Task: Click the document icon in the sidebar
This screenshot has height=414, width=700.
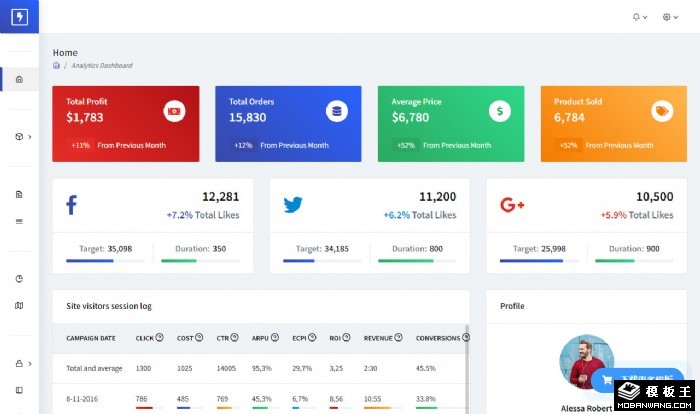Action: coord(19,194)
